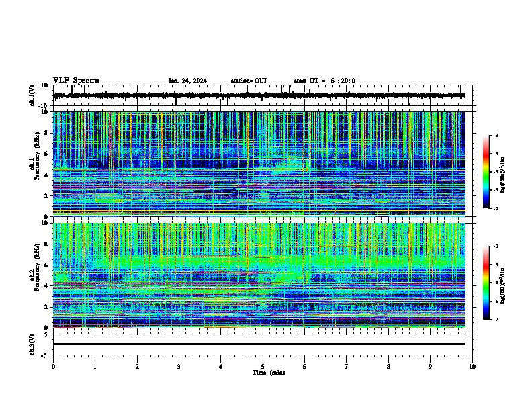This screenshot has height=411, width=532.
Task: Click the "5" tick on the ch.3(V) axis
Action: [46, 334]
